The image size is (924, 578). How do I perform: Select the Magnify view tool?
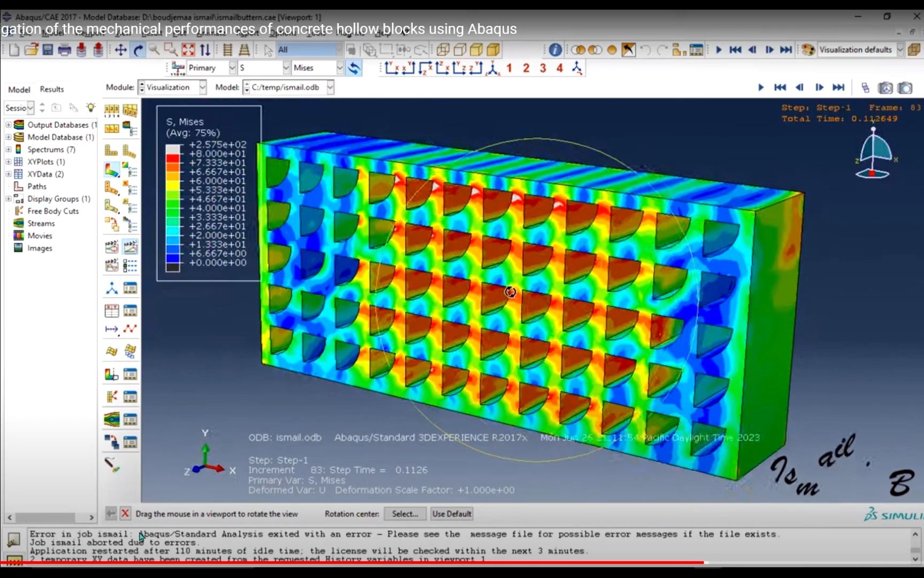(x=155, y=50)
